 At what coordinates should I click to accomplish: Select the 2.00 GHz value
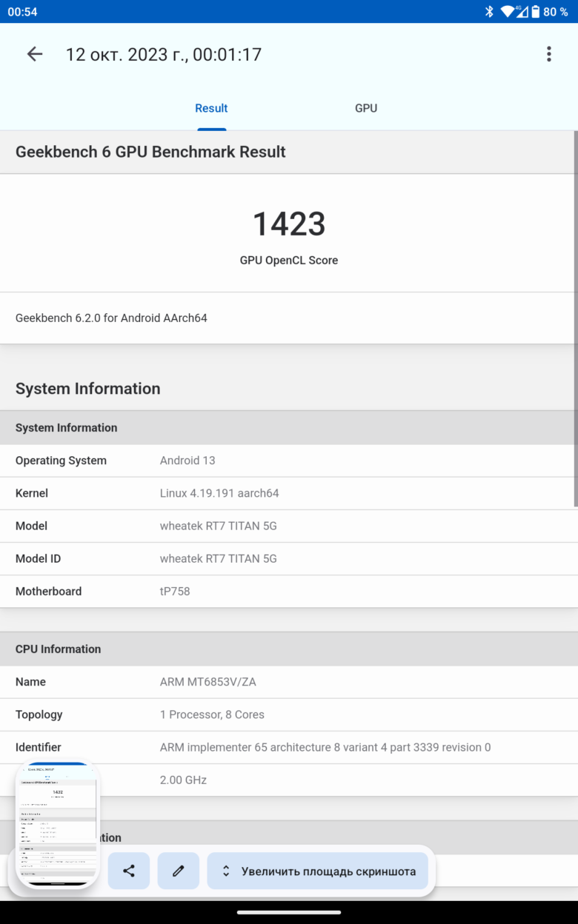tap(183, 780)
